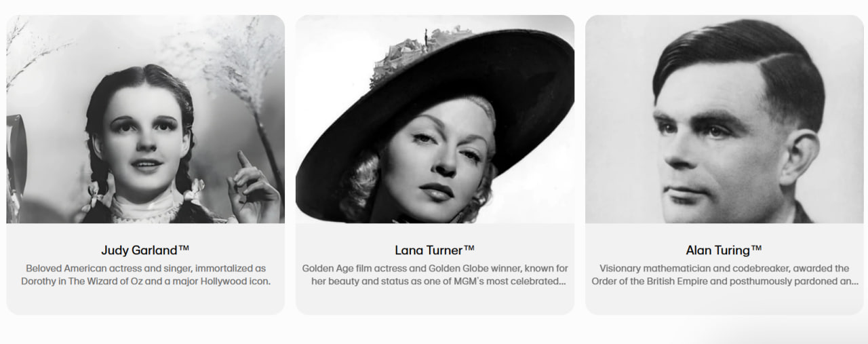Click the trademark symbol after Judy Garland
The height and width of the screenshot is (344, 868).
184,249
